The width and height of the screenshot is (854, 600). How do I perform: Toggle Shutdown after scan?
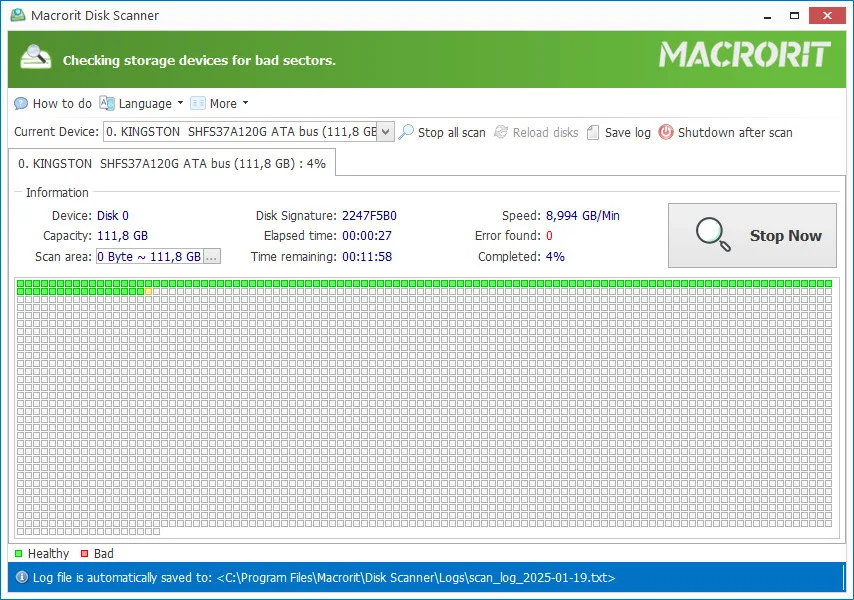click(x=725, y=132)
